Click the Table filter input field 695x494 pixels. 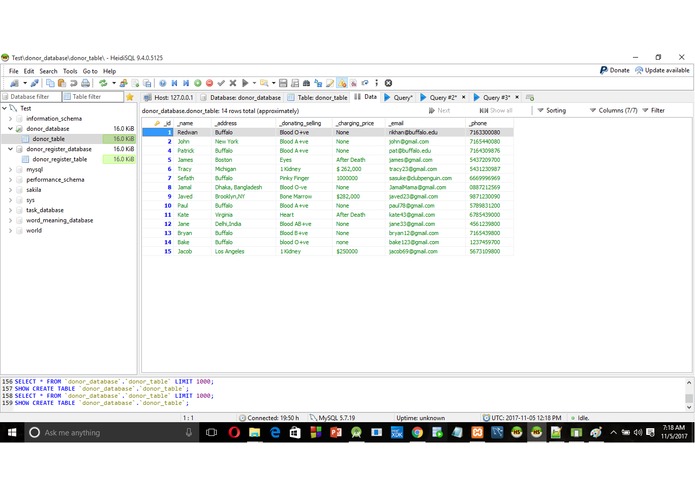coord(93,97)
